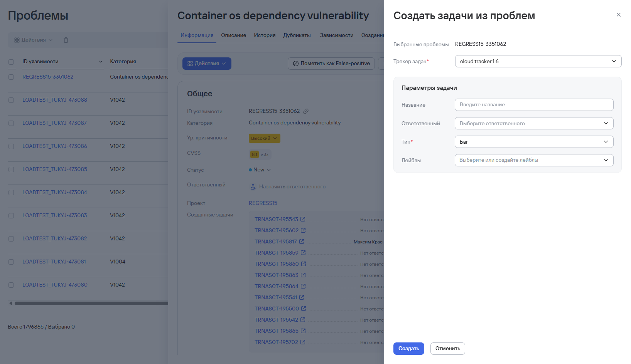This screenshot has width=631, height=364.
Task: Open external link icon for TRNASCT-195500
Action: [x=304, y=309]
